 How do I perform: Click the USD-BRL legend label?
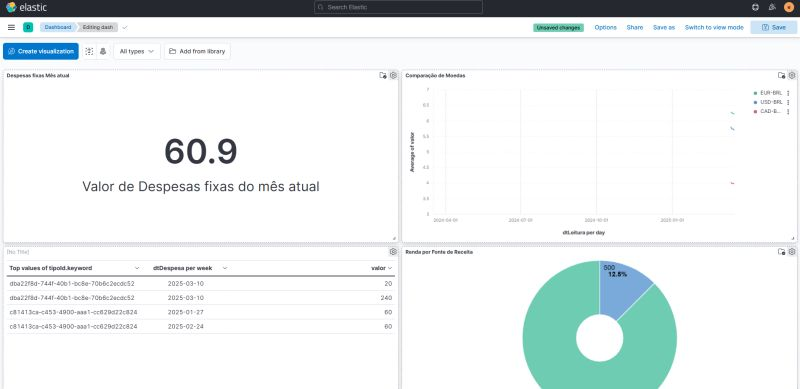771,103
